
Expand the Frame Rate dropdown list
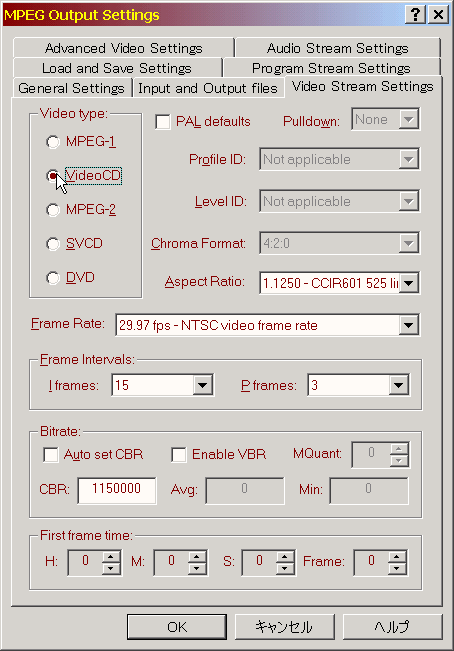point(408,326)
